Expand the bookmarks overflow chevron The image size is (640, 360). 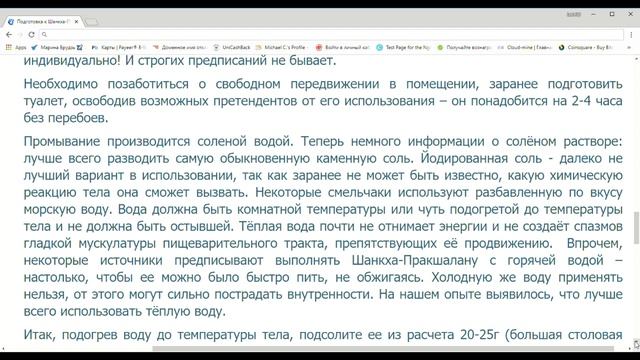pyautogui.click(x=629, y=47)
